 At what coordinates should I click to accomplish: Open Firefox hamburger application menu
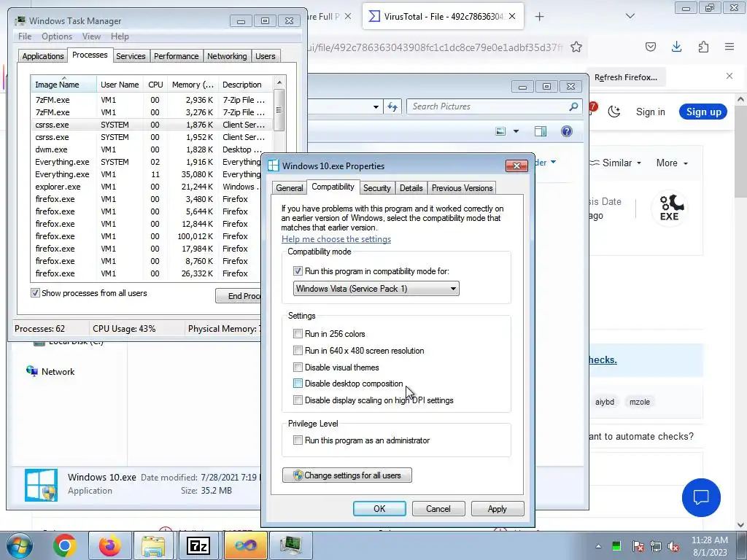(729, 47)
